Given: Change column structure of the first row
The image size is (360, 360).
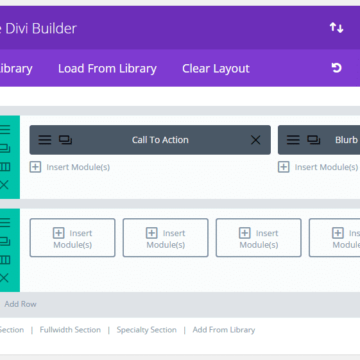Looking at the screenshot, I should pos(5,167).
